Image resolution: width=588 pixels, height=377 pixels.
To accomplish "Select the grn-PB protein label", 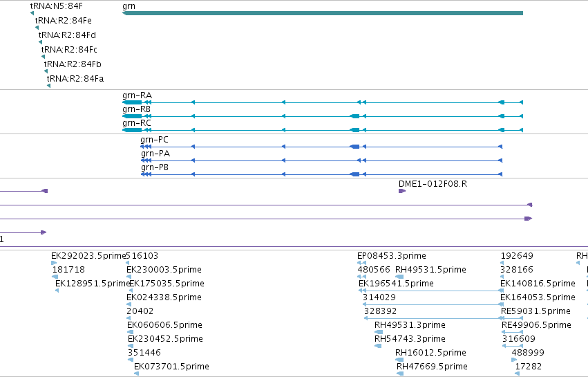I will click(155, 167).
